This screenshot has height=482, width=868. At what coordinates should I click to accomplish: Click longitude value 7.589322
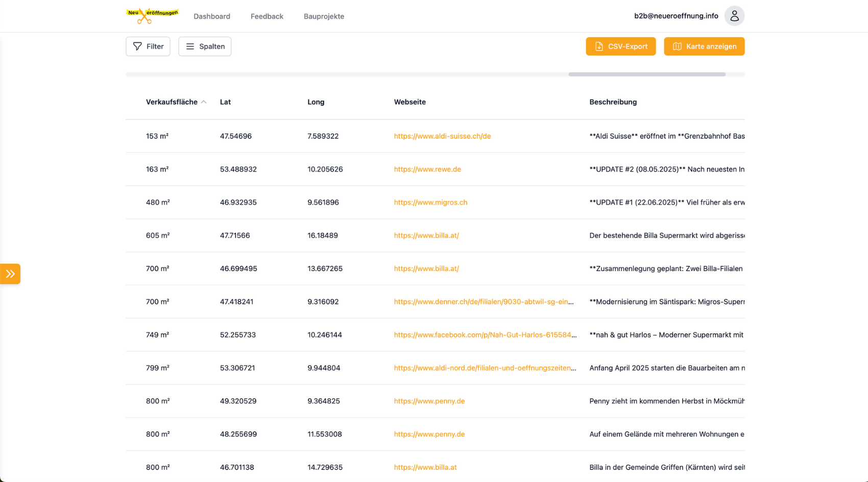[x=323, y=136]
